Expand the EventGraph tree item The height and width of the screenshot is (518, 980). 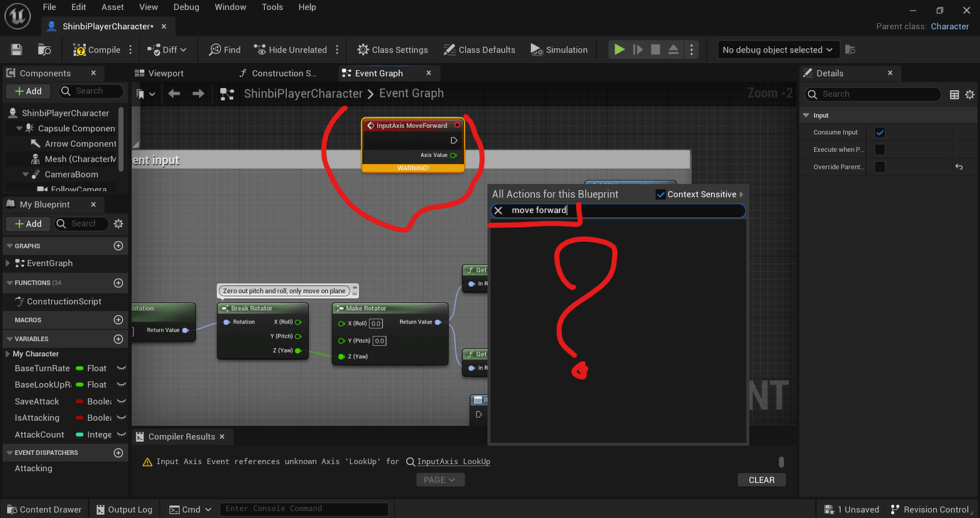9,263
